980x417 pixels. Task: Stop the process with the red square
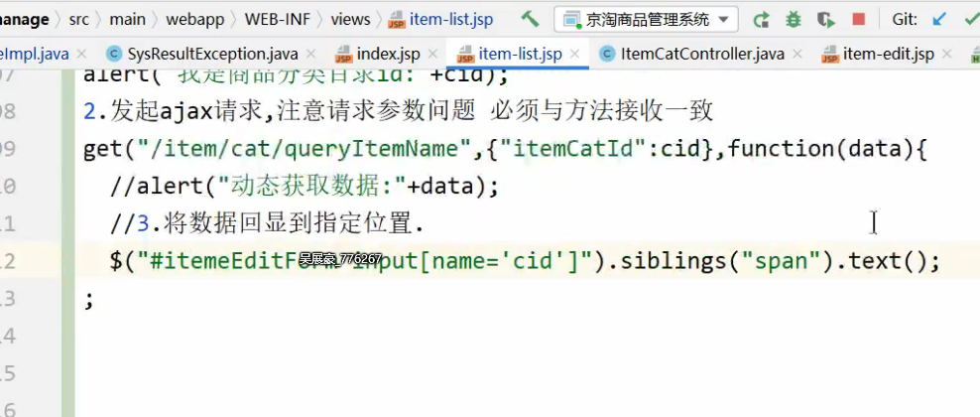[x=859, y=20]
